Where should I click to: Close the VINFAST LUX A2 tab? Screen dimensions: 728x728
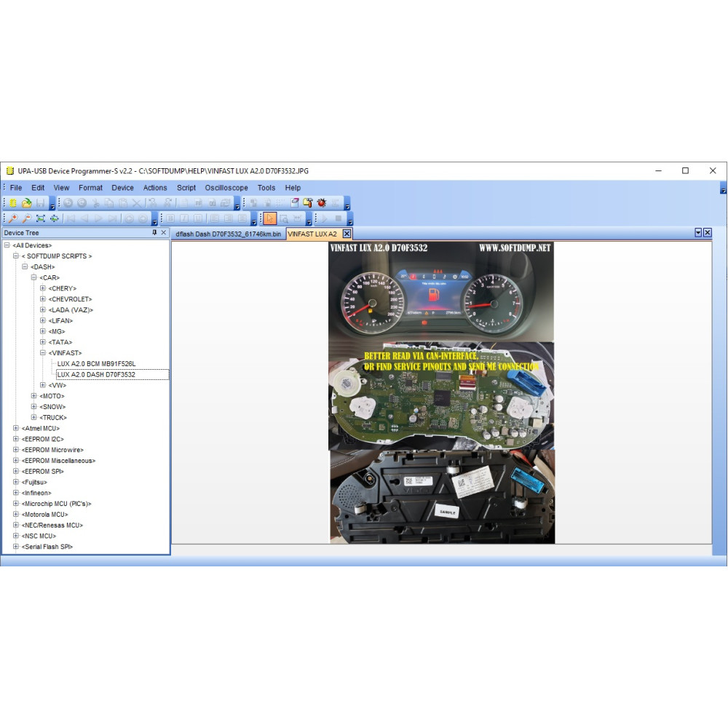[x=347, y=234]
